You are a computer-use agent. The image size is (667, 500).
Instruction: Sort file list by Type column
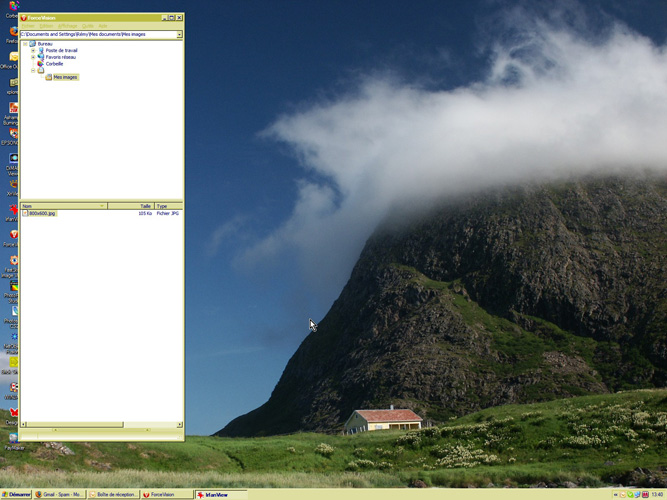(167, 206)
